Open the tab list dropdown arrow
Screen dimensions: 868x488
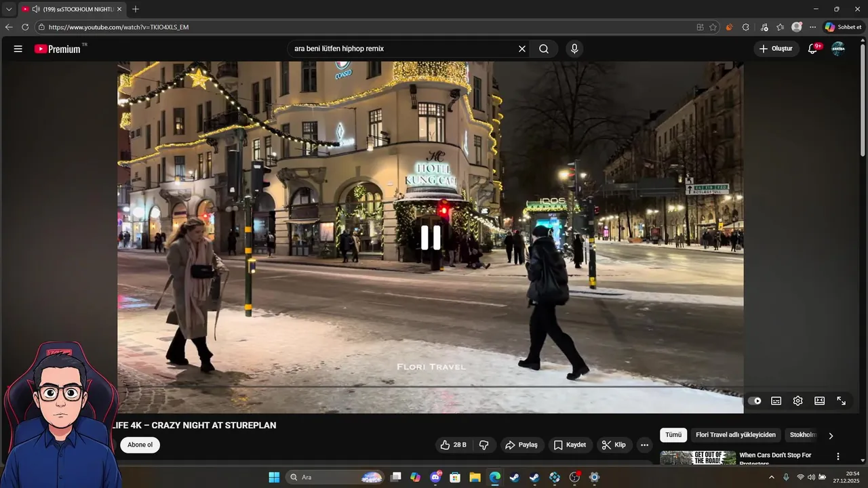(x=9, y=9)
